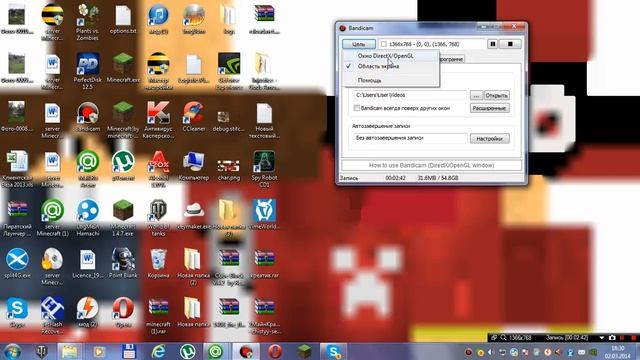Open Помощь from the Bandicam target menu

click(x=391, y=80)
